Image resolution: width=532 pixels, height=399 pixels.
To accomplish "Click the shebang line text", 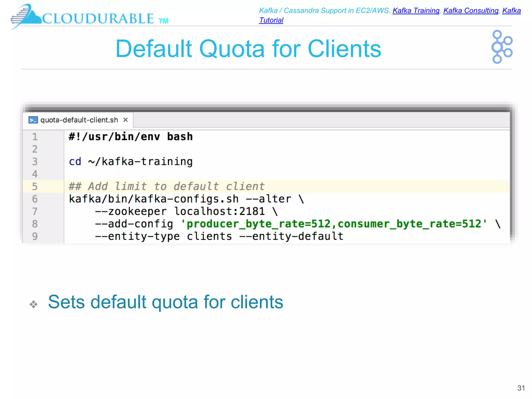I will [x=130, y=137].
